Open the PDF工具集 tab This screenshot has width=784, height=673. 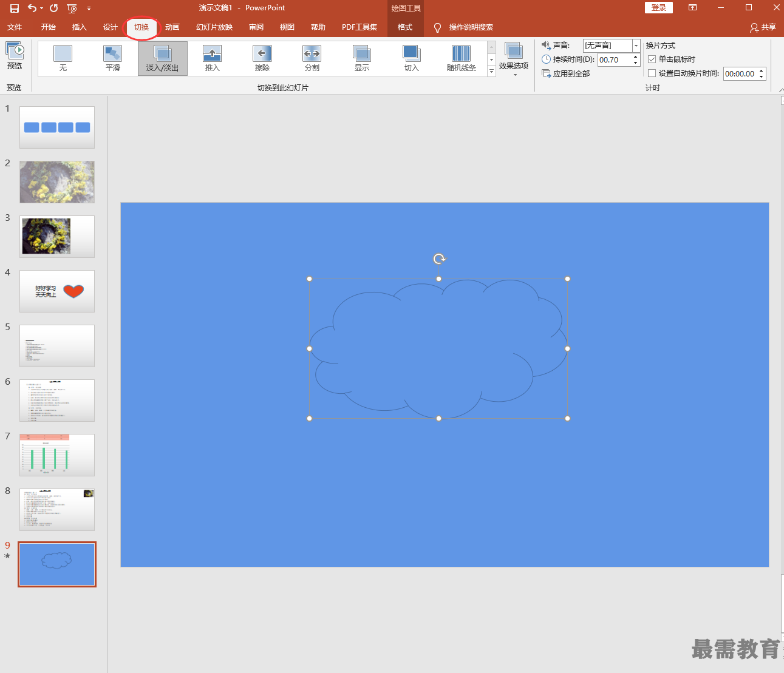360,27
